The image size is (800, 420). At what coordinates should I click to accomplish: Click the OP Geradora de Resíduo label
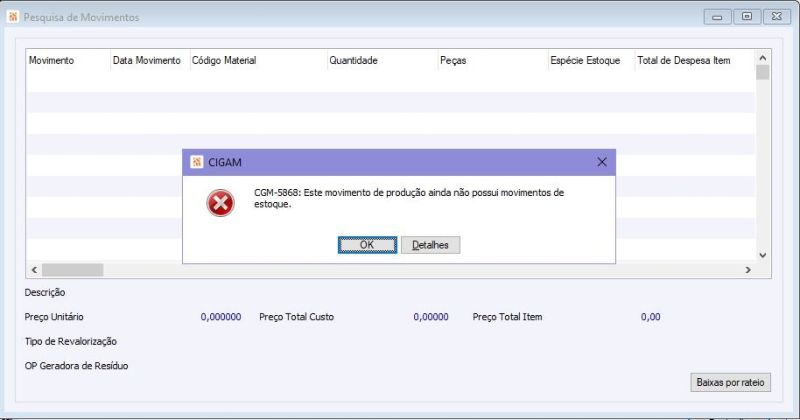click(76, 366)
